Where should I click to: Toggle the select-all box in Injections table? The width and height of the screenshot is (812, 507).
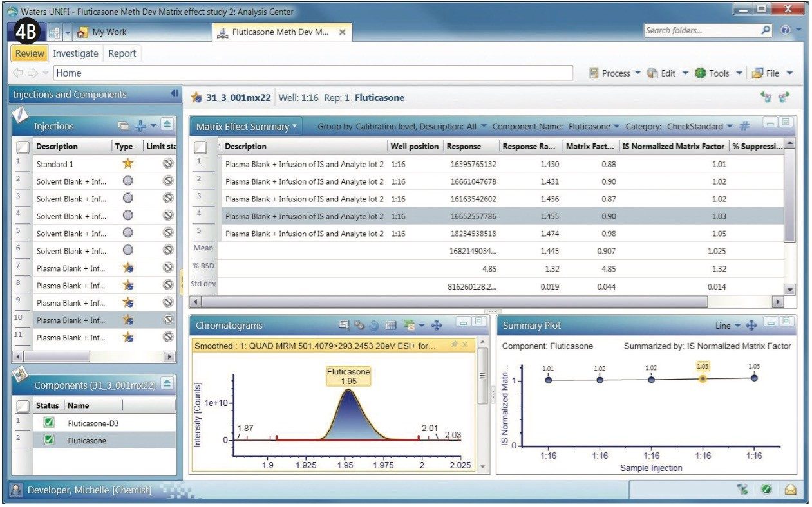(23, 147)
